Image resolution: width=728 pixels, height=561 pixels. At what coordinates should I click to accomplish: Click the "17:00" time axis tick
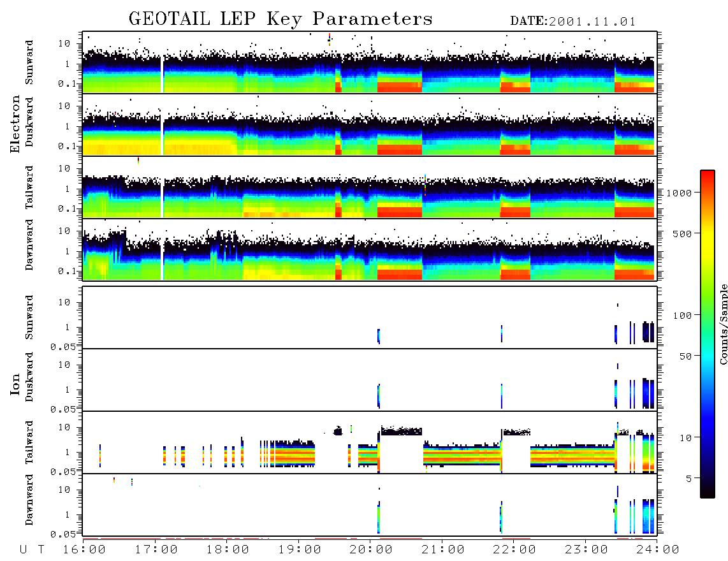(156, 550)
